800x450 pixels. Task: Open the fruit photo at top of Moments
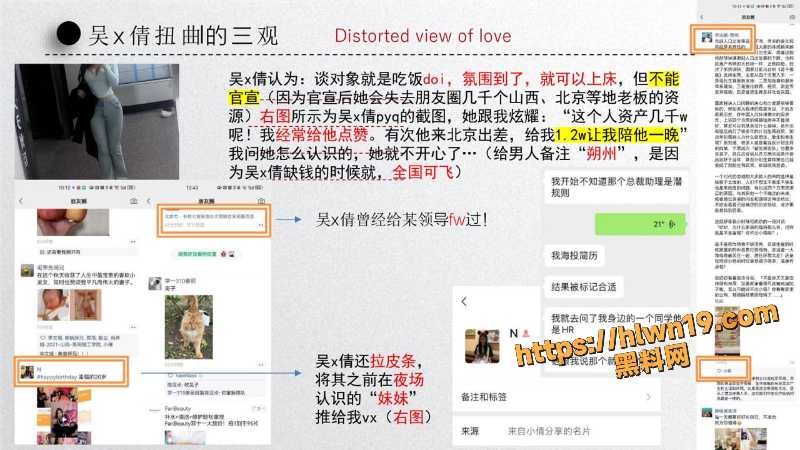click(73, 222)
